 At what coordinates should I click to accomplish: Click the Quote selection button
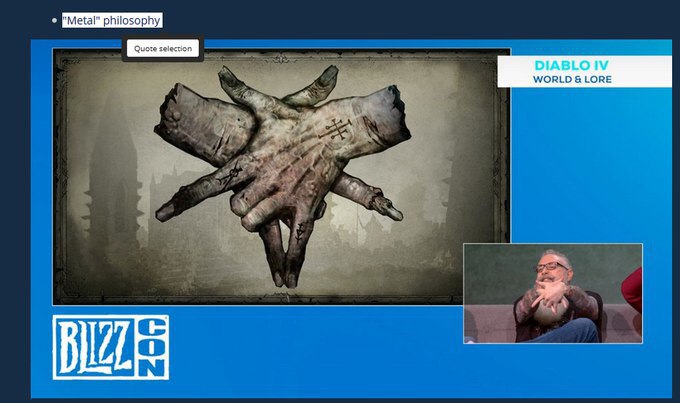163,49
